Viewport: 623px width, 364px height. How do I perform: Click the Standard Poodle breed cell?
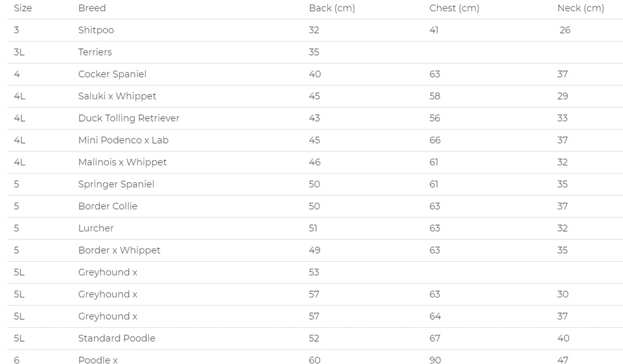pyautogui.click(x=117, y=338)
